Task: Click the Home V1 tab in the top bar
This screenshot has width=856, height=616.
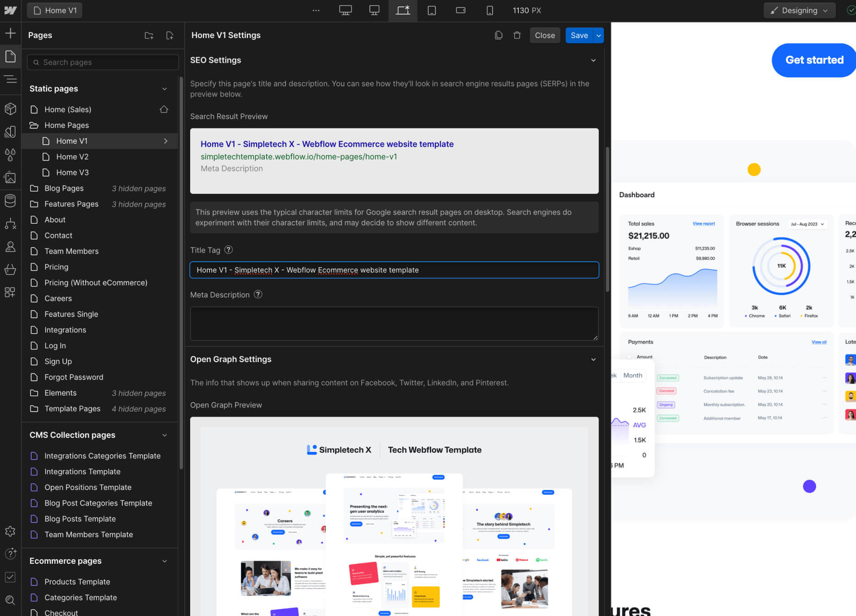Action: point(55,10)
